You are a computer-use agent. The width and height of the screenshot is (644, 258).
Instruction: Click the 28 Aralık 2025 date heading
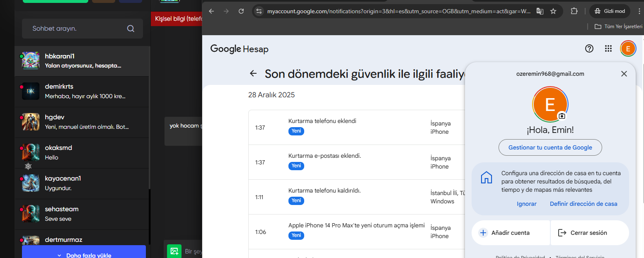click(271, 95)
